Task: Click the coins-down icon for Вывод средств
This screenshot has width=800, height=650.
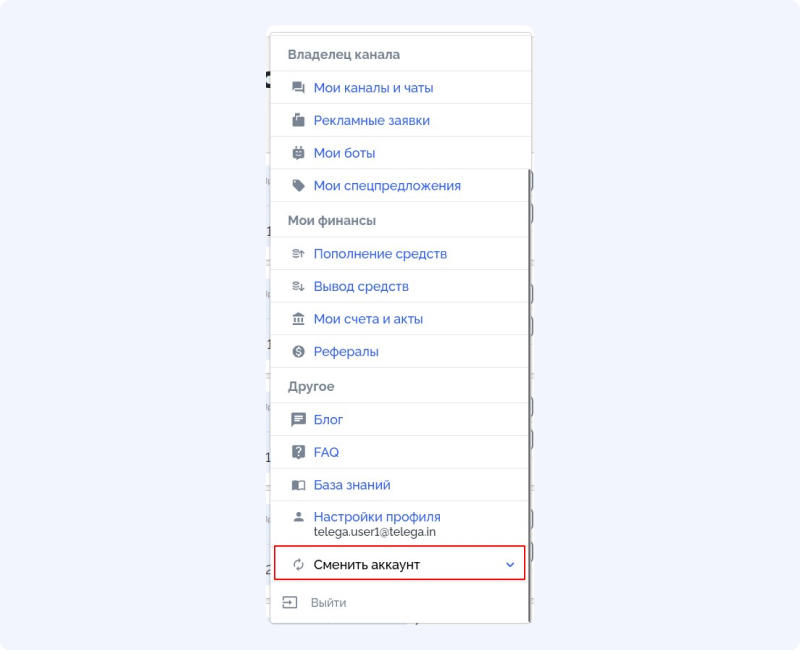Action: point(298,286)
